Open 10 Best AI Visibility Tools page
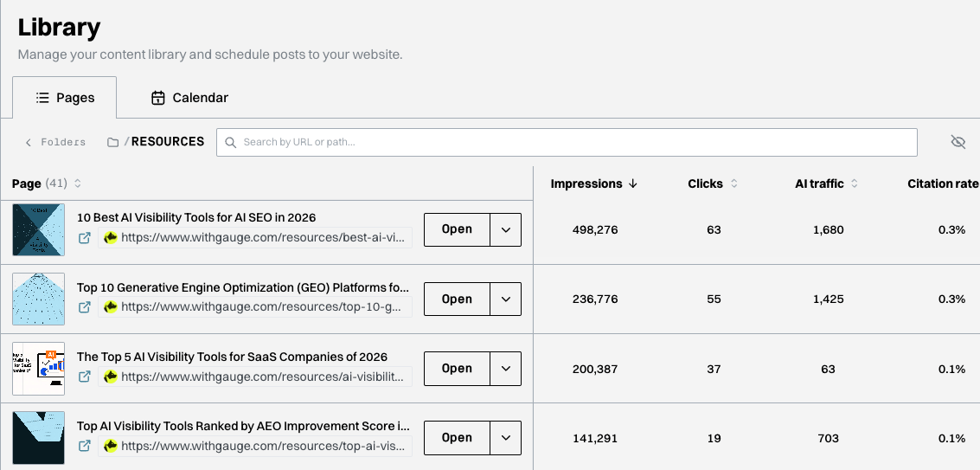Viewport: 980px width, 470px height. (x=457, y=229)
